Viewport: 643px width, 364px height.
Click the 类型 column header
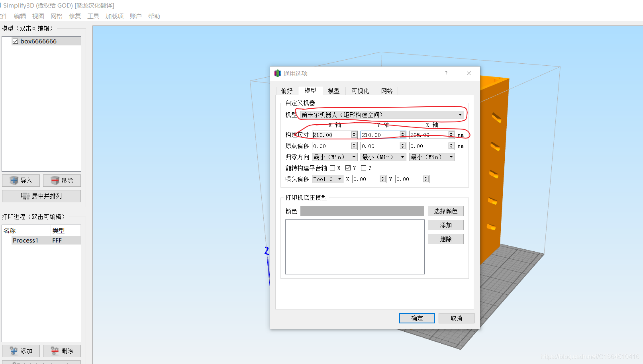[x=66, y=231]
